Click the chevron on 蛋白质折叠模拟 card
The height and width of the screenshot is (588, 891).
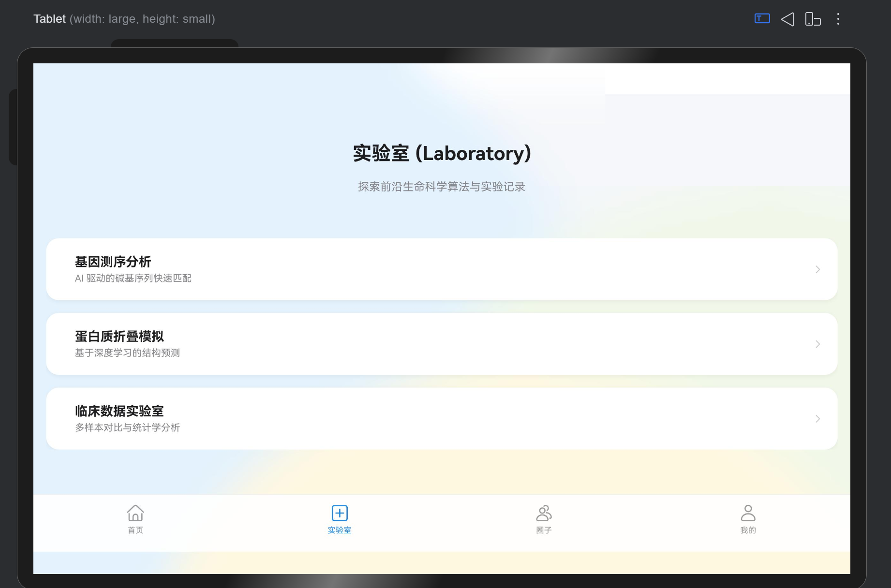tap(817, 344)
